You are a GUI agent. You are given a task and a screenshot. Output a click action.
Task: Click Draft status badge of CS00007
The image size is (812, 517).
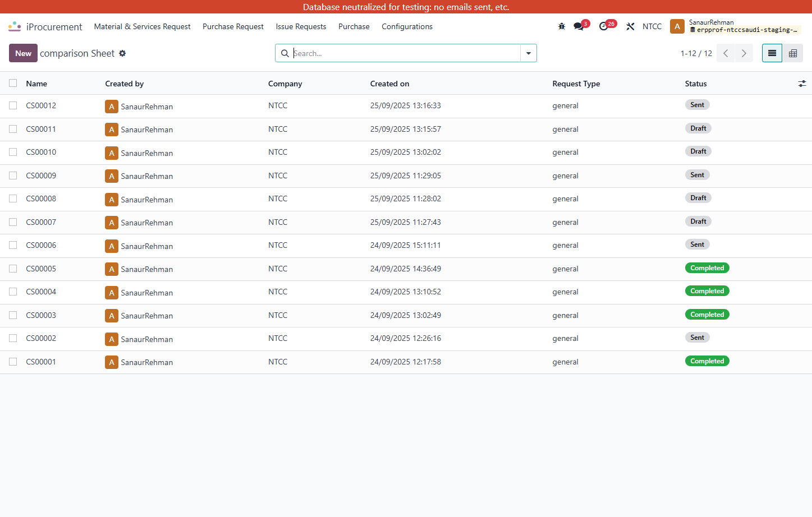click(699, 221)
